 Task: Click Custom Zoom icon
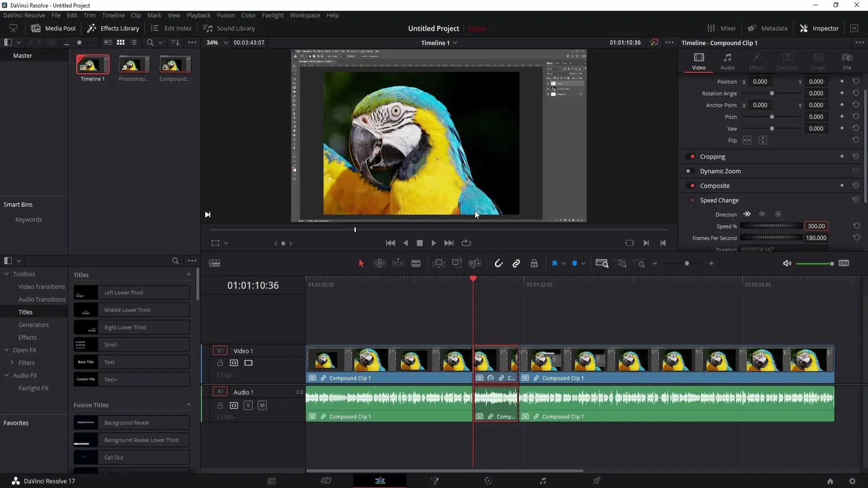(639, 263)
